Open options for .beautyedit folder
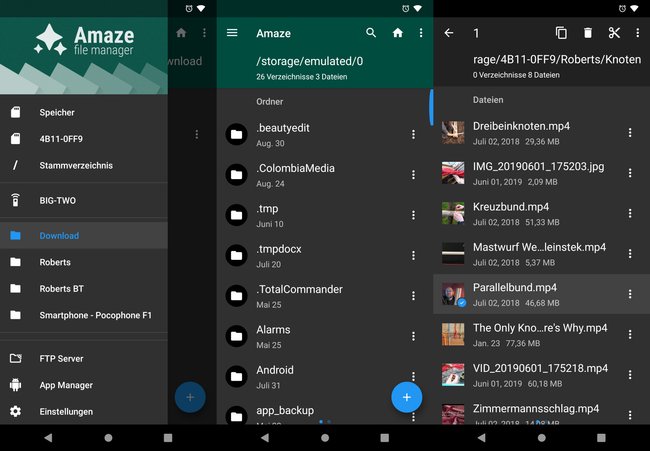The height and width of the screenshot is (451, 650). (413, 134)
